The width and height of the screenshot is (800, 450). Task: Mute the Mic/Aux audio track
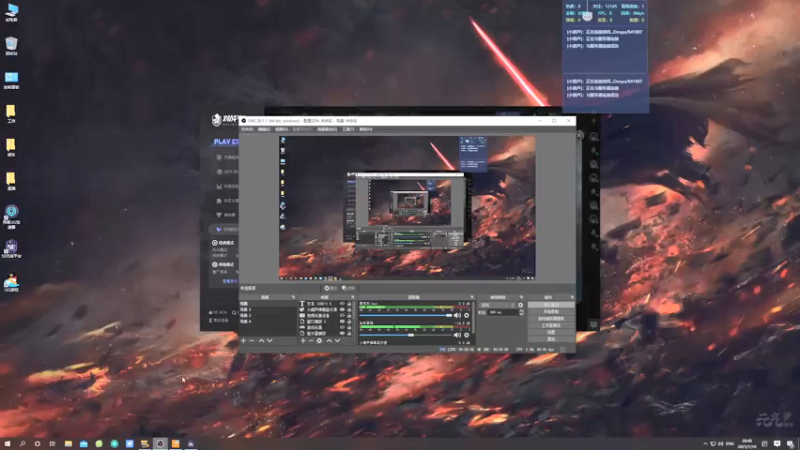click(x=457, y=315)
